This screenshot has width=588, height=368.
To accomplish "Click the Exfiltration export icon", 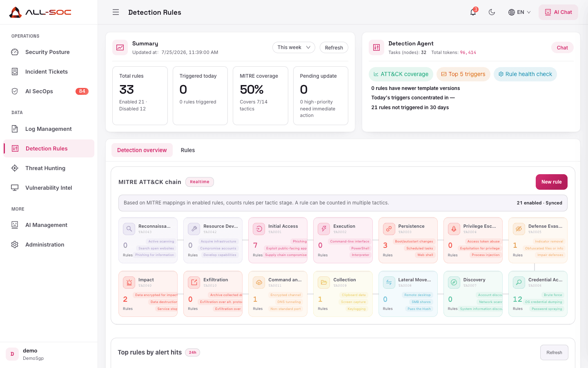I will tap(194, 283).
